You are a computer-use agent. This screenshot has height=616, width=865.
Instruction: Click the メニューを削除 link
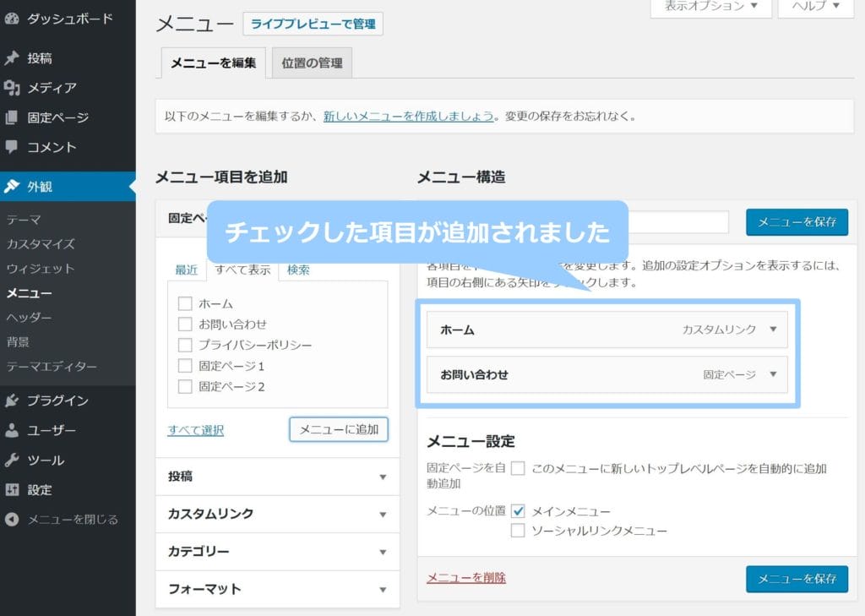pos(466,578)
